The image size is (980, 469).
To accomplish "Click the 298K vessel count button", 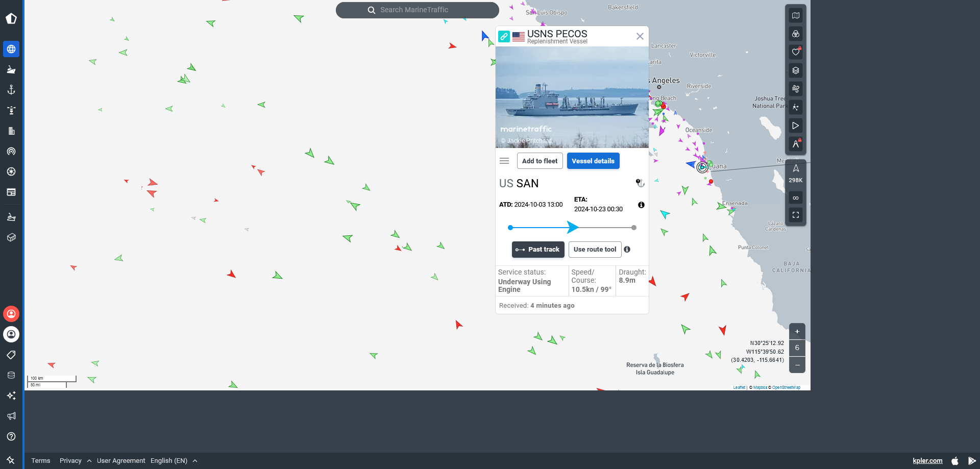I will [796, 174].
